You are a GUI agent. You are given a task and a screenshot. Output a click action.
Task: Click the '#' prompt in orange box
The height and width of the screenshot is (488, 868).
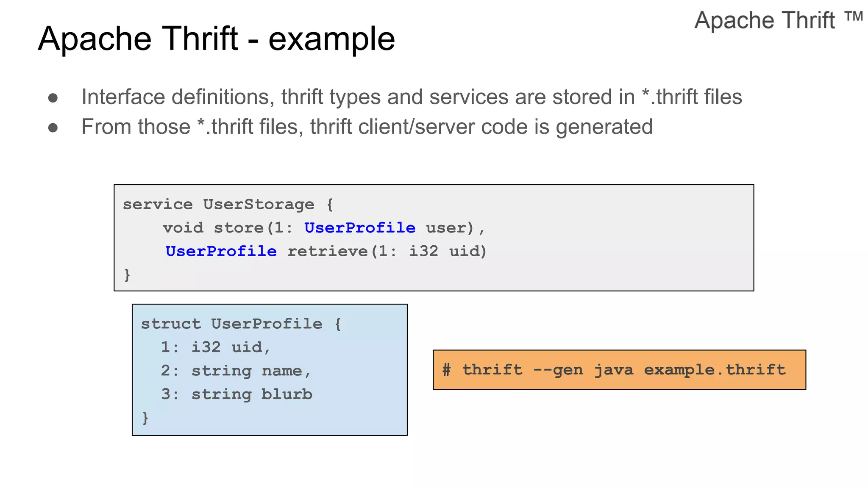[446, 370]
